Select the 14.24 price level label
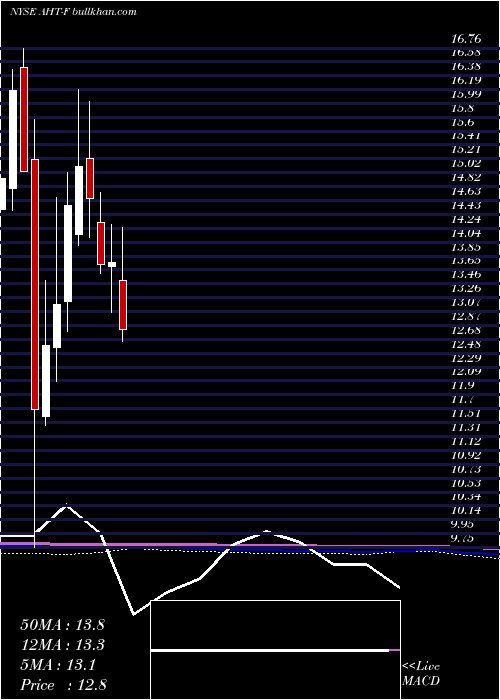Screen dimensions: 500x700 click(x=466, y=219)
